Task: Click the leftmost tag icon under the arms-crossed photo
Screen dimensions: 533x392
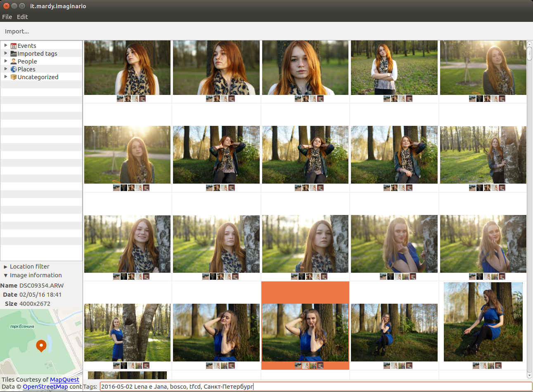Action: pyautogui.click(x=387, y=99)
